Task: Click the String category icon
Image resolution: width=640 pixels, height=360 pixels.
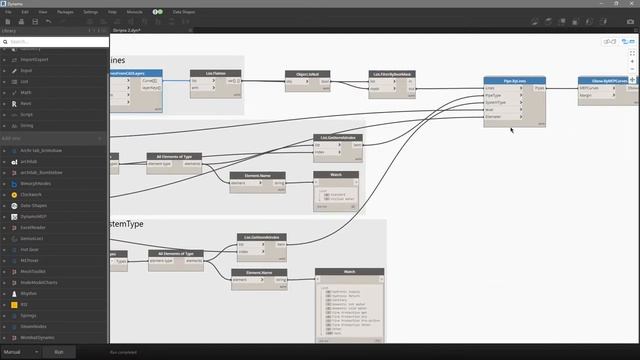Action: [x=14, y=126]
